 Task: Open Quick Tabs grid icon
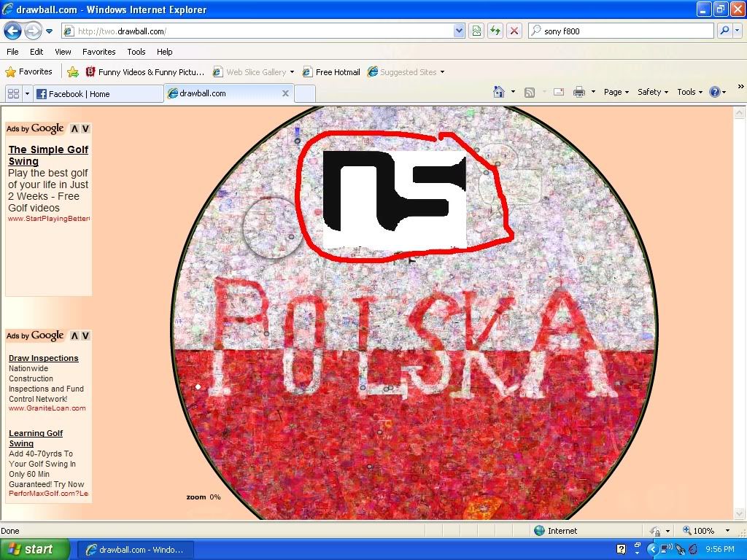[x=13, y=93]
